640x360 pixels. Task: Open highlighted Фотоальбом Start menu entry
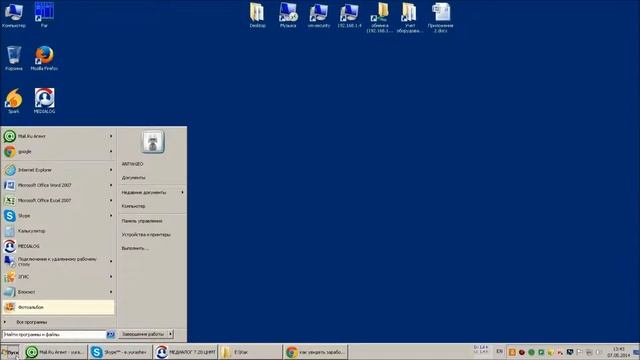tap(58, 307)
